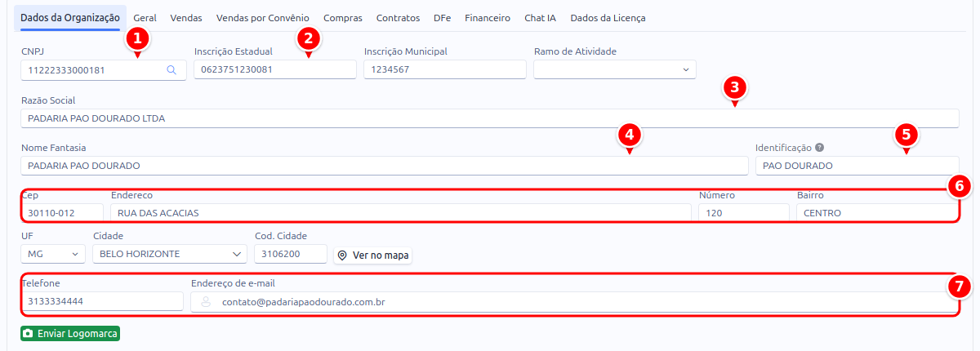Open the Vendas tab
Viewport: 980px width, 351px height.
[x=186, y=17]
